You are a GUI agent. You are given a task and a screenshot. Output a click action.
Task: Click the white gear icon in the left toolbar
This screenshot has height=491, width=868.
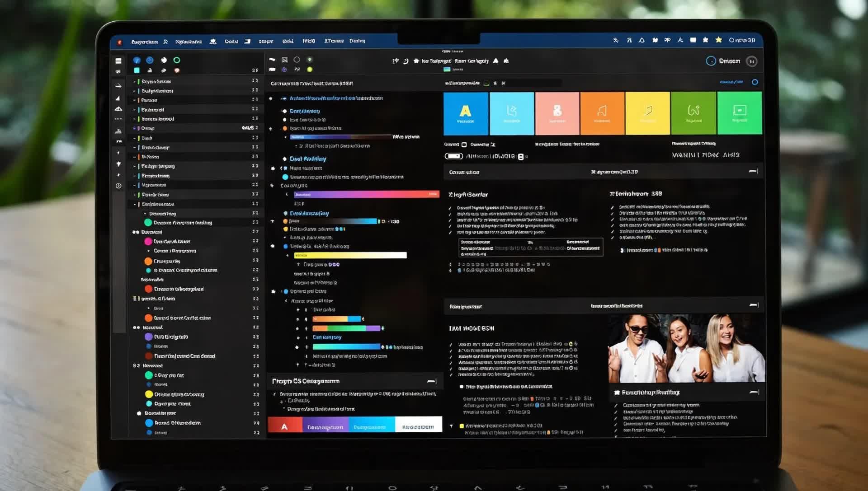(164, 60)
